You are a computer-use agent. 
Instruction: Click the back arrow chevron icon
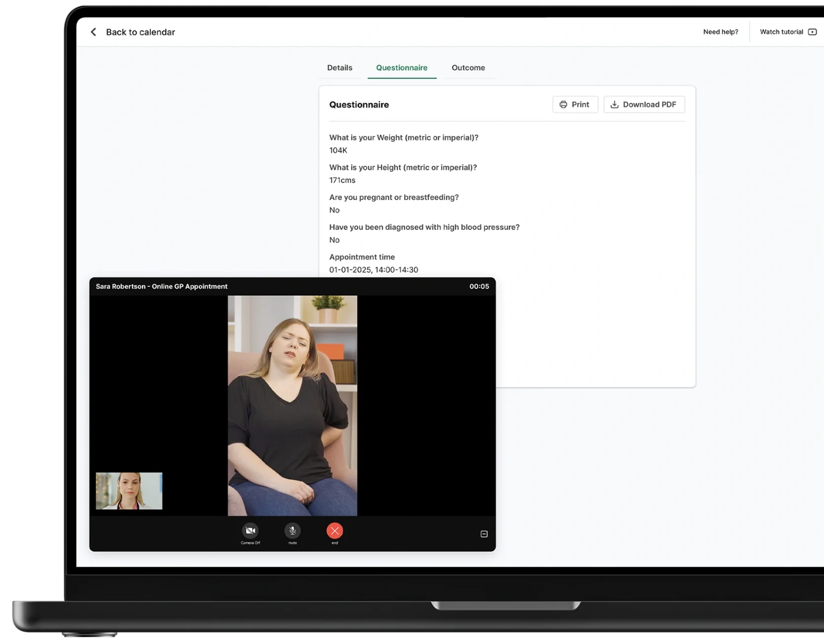[93, 32]
